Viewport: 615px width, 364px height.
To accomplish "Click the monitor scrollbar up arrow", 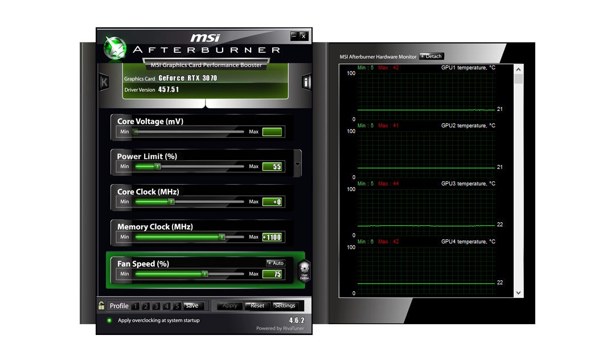I will click(x=519, y=69).
